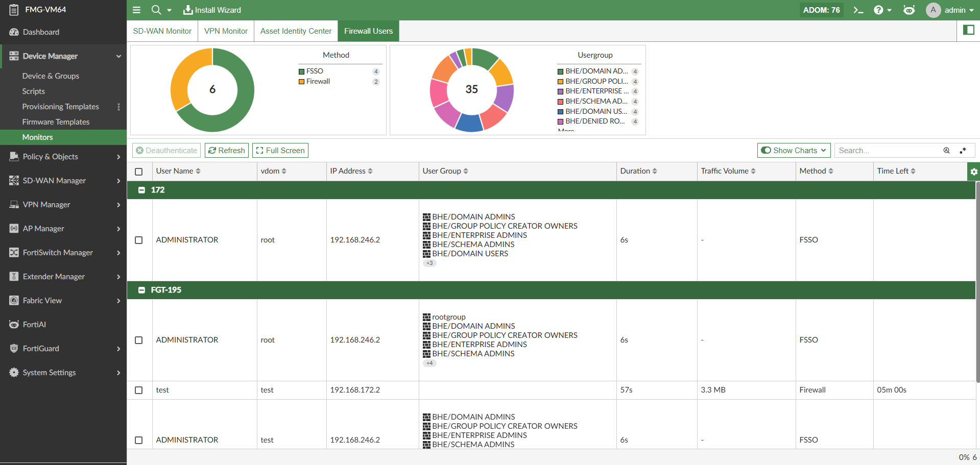Select ADMINISTRATOR checkbox under group 172
980x465 pixels.
pyautogui.click(x=138, y=240)
